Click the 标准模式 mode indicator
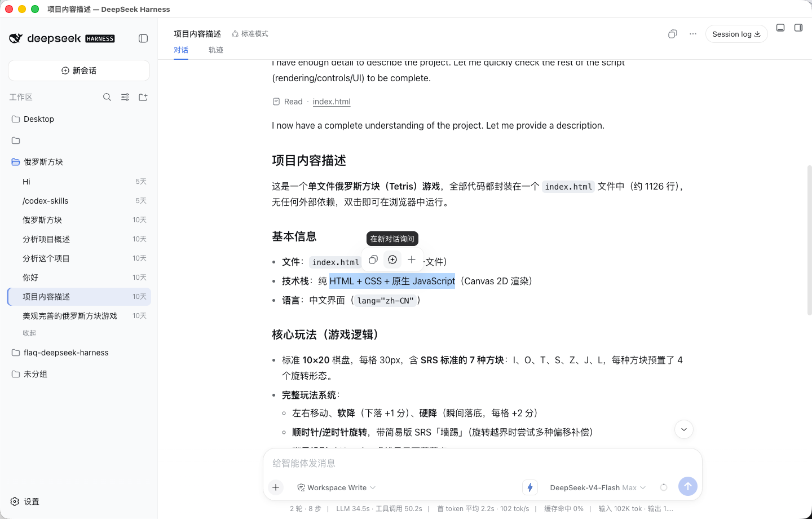This screenshot has width=812, height=519. click(x=250, y=34)
